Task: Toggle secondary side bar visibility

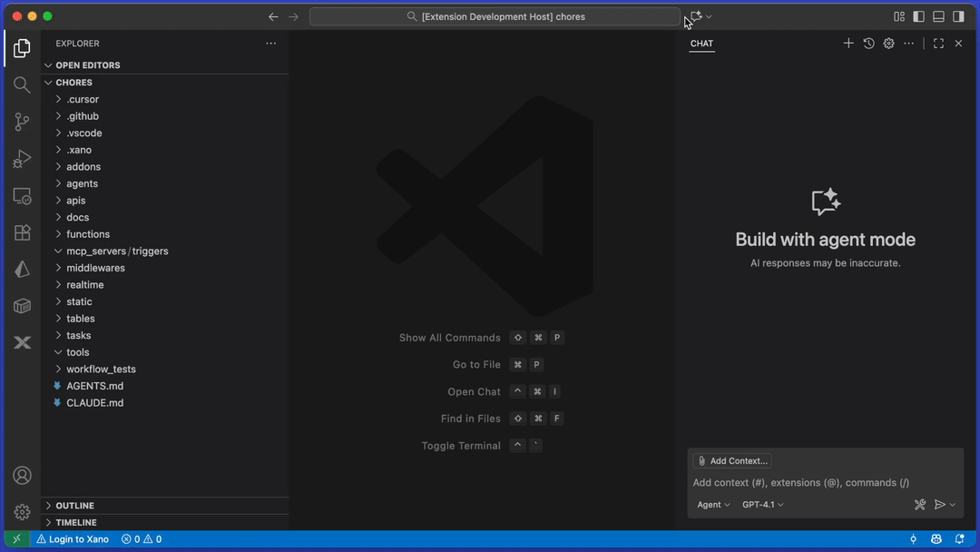Action: point(959,17)
